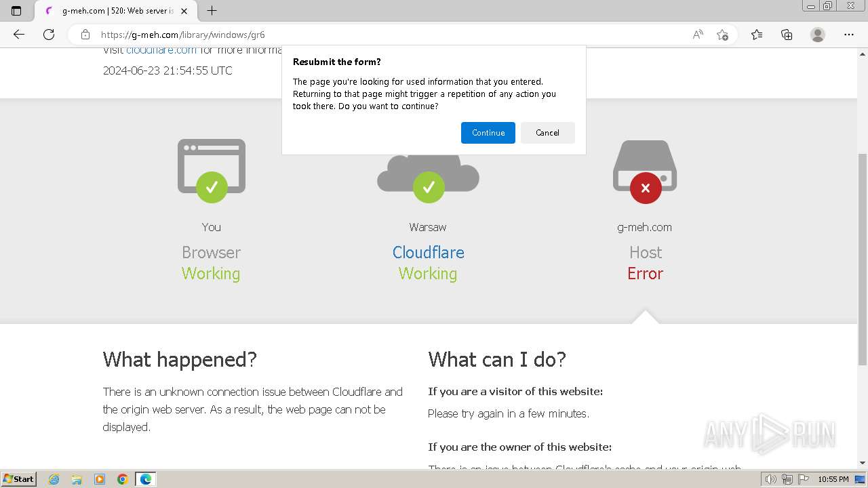Click the red 'Error' status text
868x488 pixels.
coord(645,273)
